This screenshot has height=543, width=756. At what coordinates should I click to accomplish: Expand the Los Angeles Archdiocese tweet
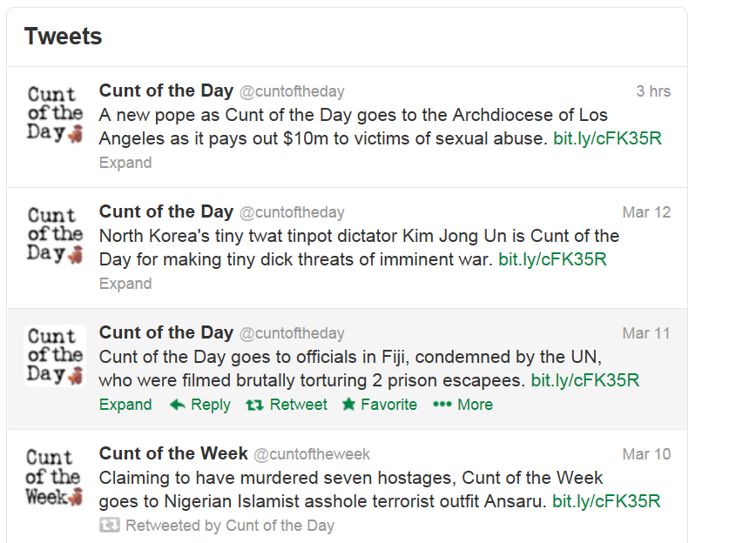[x=125, y=163]
